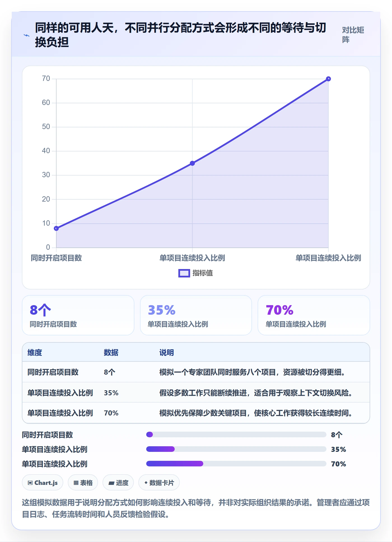
Task: Click the 进度 tag chip
Action: pos(118,483)
